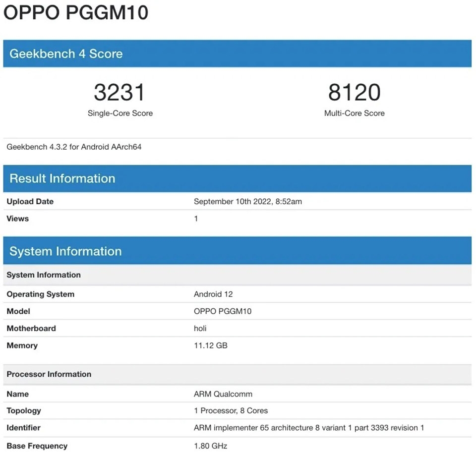
Task: Select the Geekbench 4 Score header
Action: coord(66,54)
